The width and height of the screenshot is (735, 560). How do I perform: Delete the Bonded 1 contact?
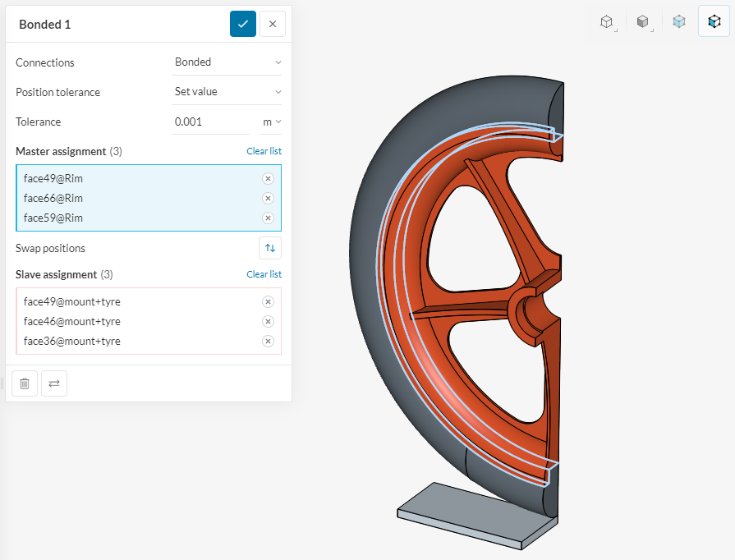(25, 383)
